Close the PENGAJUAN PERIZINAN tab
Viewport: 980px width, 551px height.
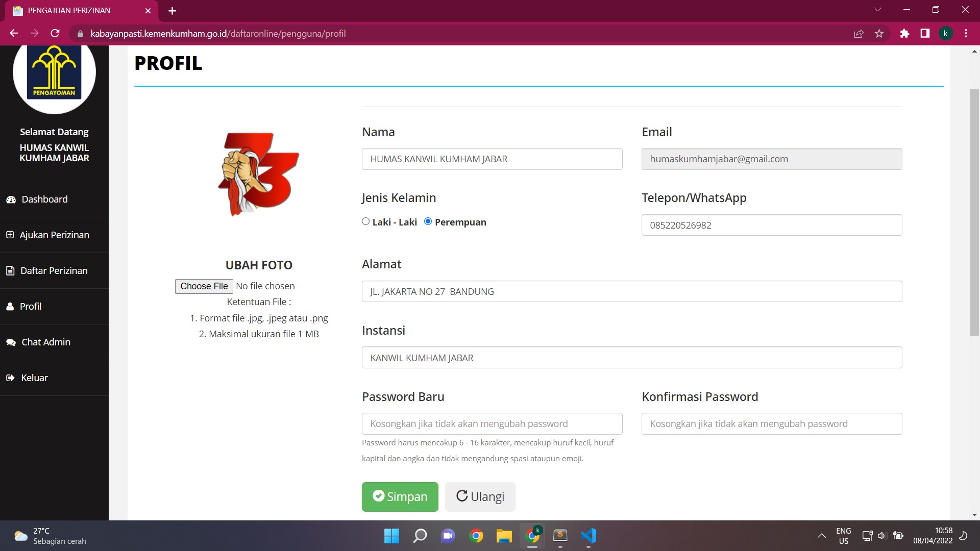click(148, 11)
